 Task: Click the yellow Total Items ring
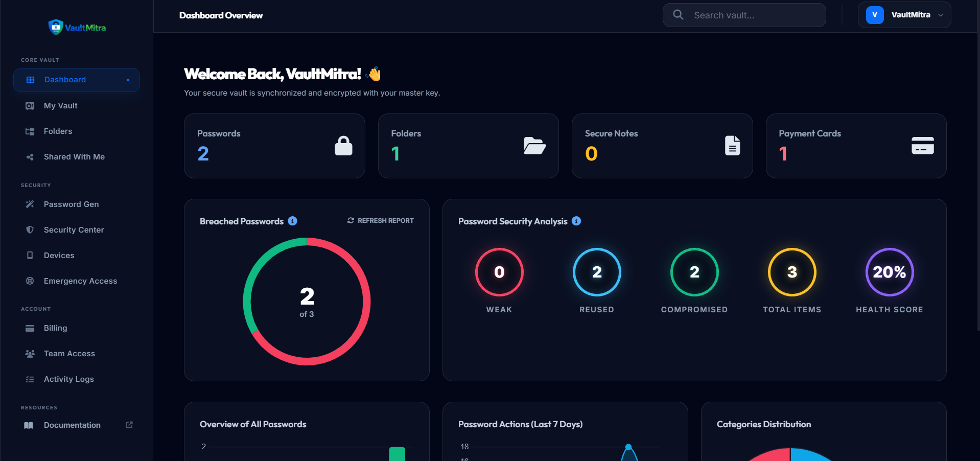(x=792, y=272)
